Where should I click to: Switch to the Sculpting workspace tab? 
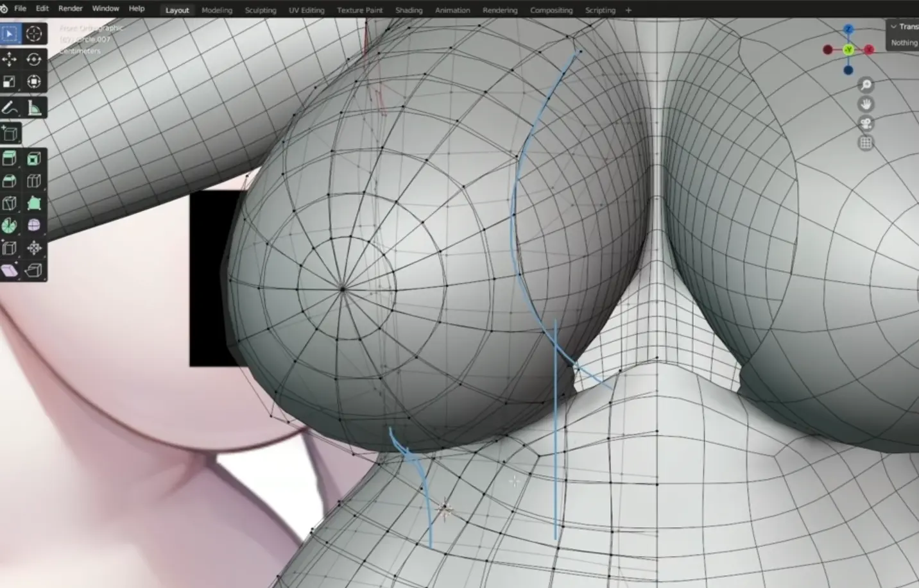(260, 10)
